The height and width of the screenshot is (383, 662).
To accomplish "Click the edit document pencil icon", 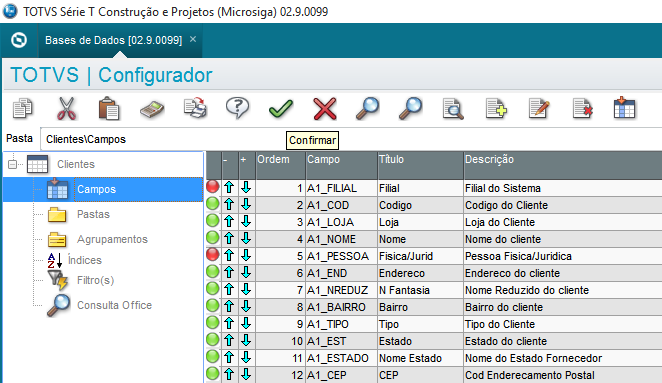I will pyautogui.click(x=539, y=109).
